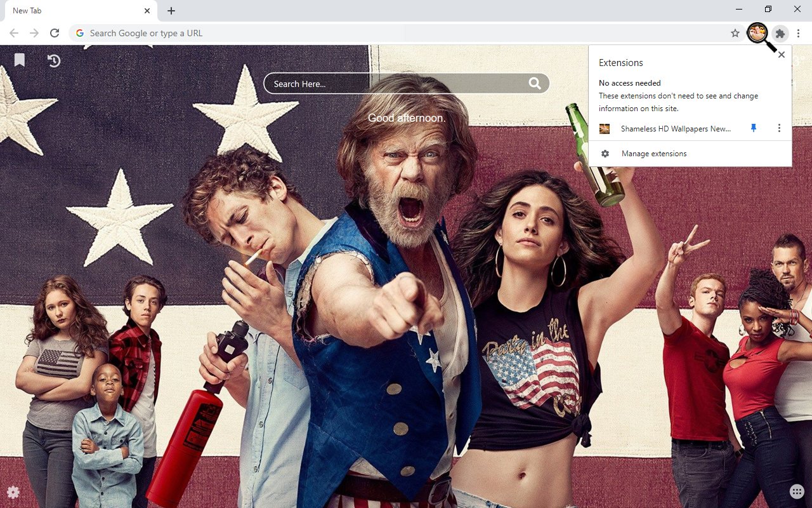
Task: Minimize the Chrome window
Action: [739, 10]
